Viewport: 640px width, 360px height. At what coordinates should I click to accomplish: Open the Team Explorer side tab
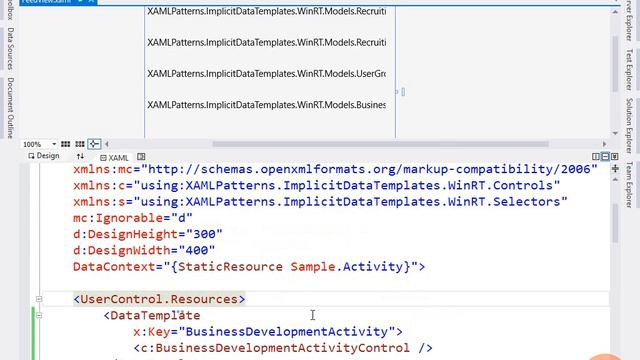[x=629, y=185]
